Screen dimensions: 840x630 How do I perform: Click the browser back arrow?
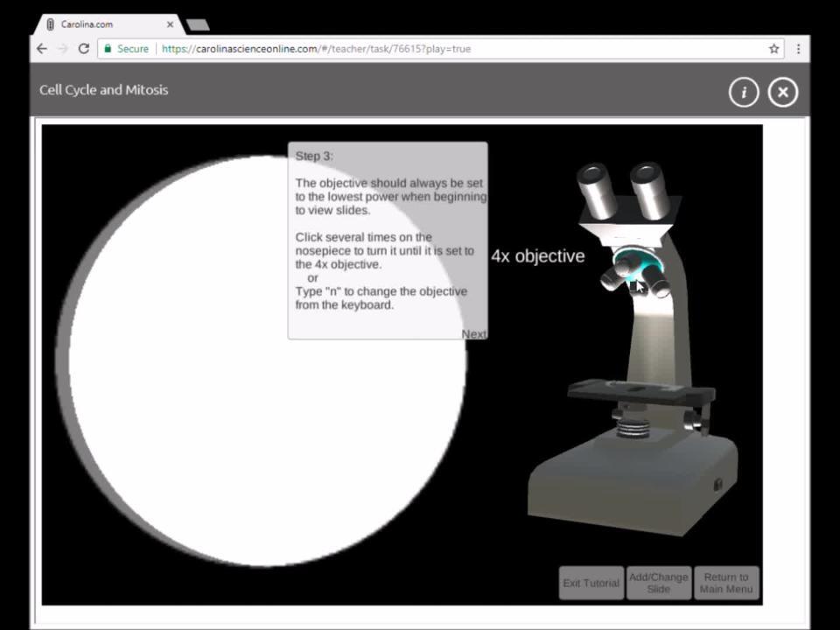click(x=42, y=49)
